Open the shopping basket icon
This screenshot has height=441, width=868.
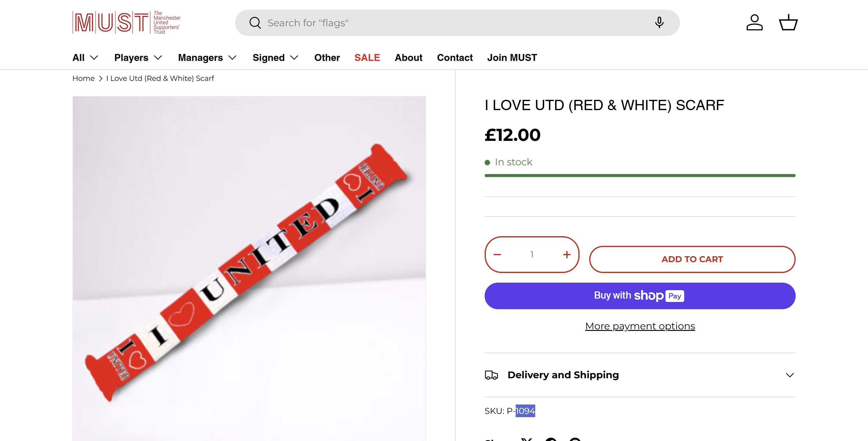click(x=788, y=23)
